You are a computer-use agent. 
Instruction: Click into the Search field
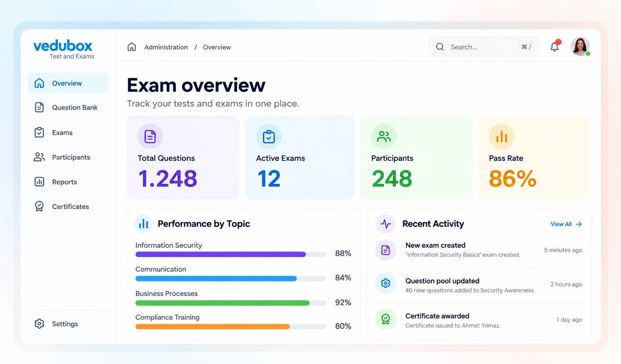point(484,47)
